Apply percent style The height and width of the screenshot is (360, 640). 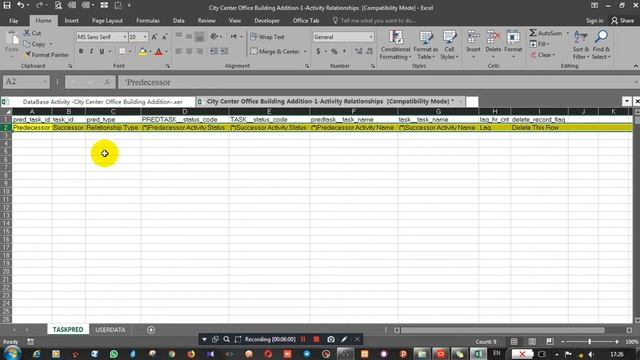[x=334, y=51]
